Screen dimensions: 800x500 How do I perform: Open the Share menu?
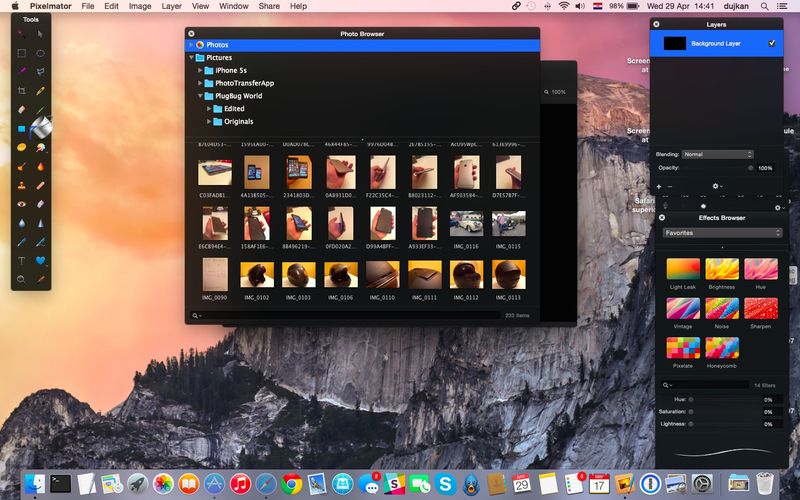[269, 6]
